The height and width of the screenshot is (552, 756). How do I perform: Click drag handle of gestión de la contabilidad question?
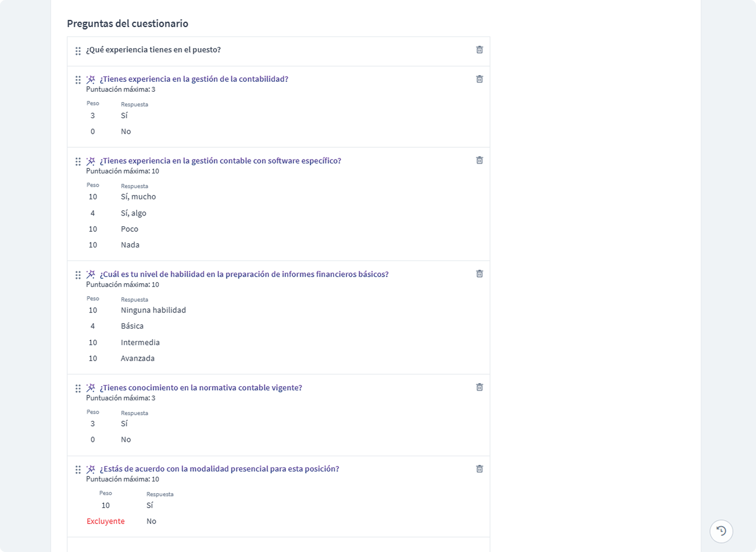(78, 80)
